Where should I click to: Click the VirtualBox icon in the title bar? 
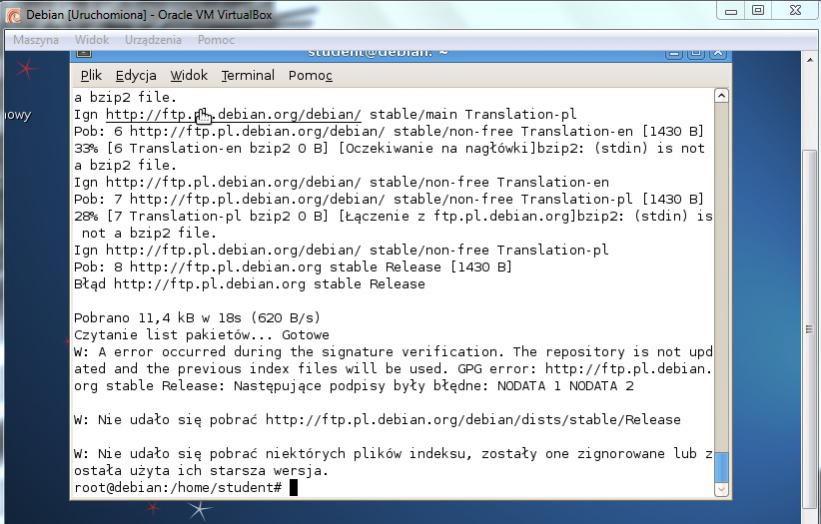(x=13, y=14)
